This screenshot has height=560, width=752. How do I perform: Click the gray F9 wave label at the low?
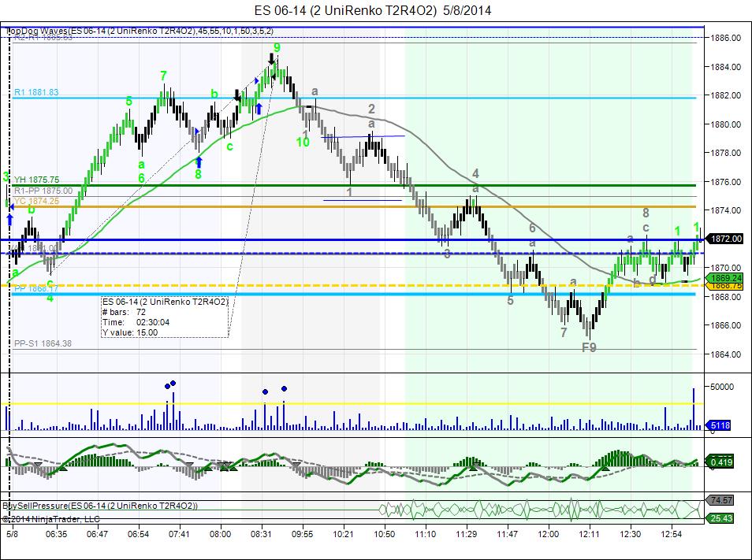pos(589,348)
